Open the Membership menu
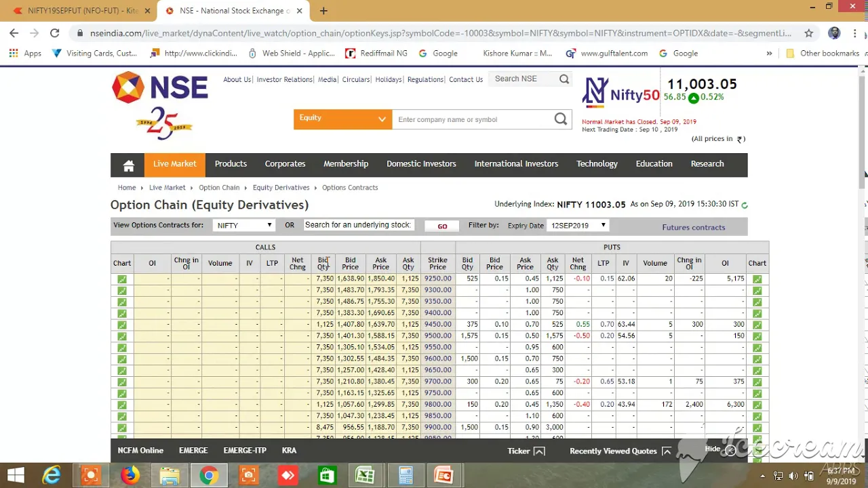The height and width of the screenshot is (488, 868). tap(346, 164)
